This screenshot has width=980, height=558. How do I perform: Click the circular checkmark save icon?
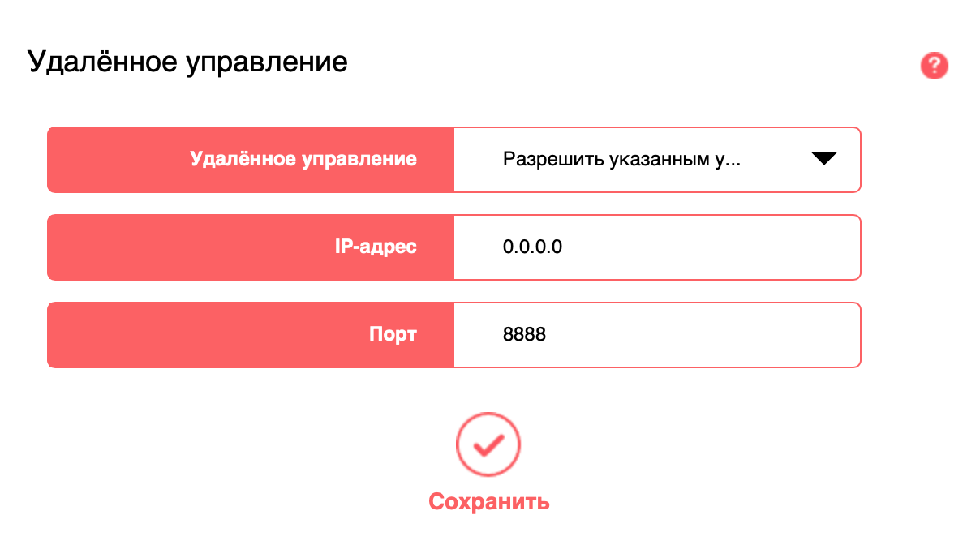488,444
